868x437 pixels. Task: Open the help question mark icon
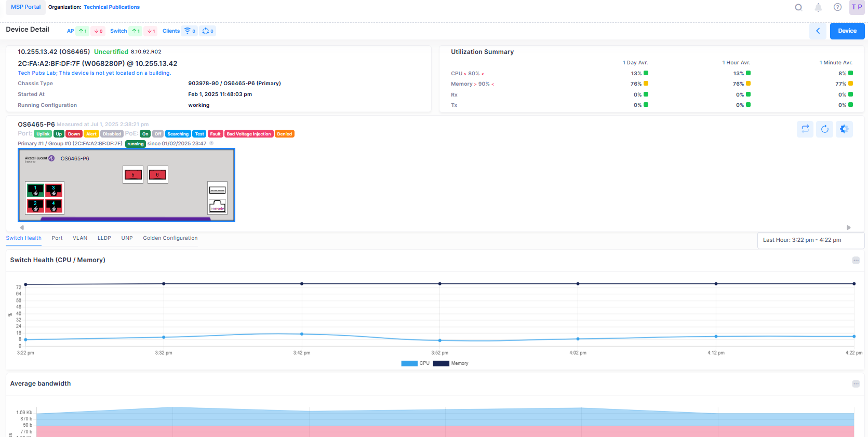tap(837, 7)
